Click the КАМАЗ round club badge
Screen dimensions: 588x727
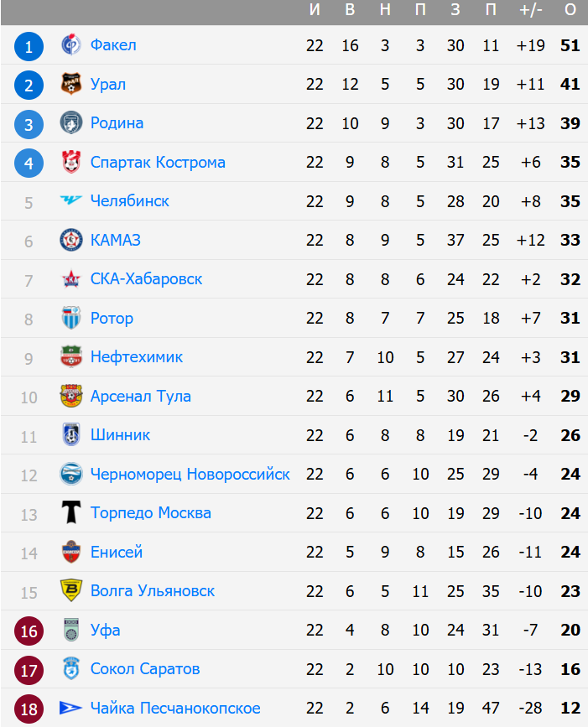click(71, 241)
